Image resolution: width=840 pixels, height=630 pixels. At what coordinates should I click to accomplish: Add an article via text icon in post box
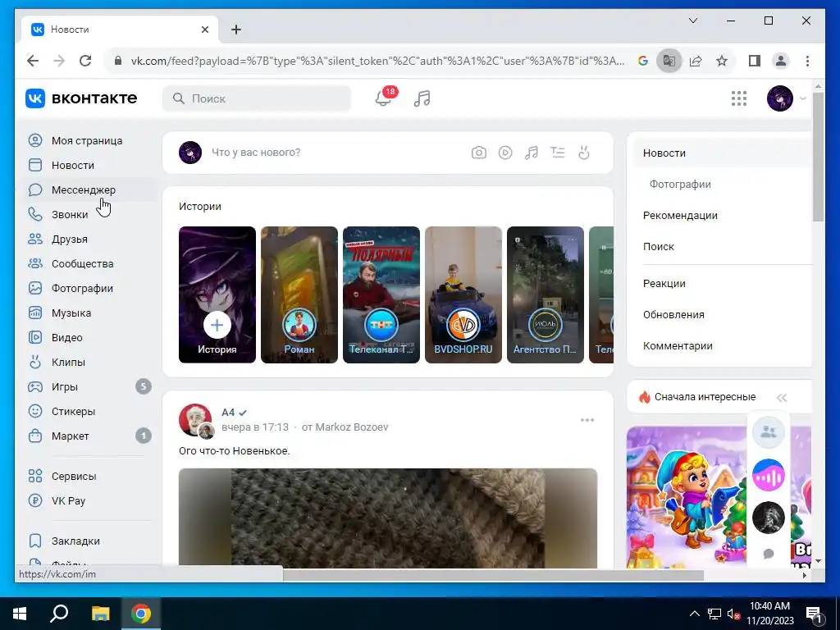558,153
